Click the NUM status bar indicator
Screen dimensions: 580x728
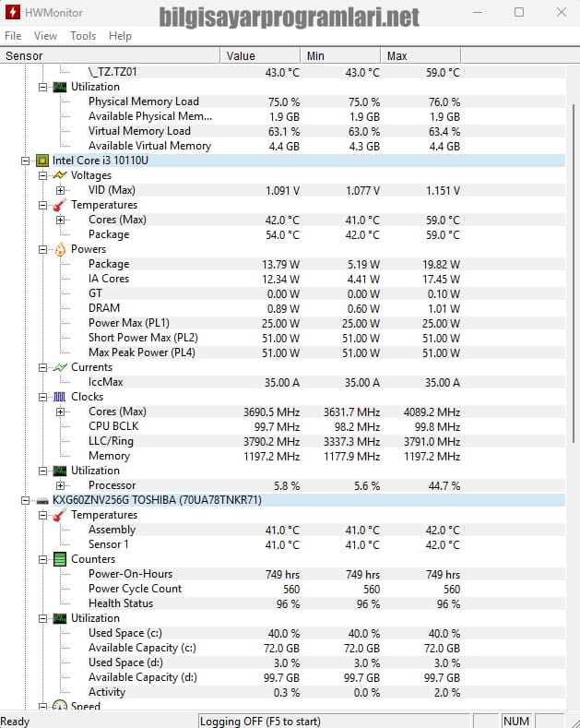click(x=516, y=721)
